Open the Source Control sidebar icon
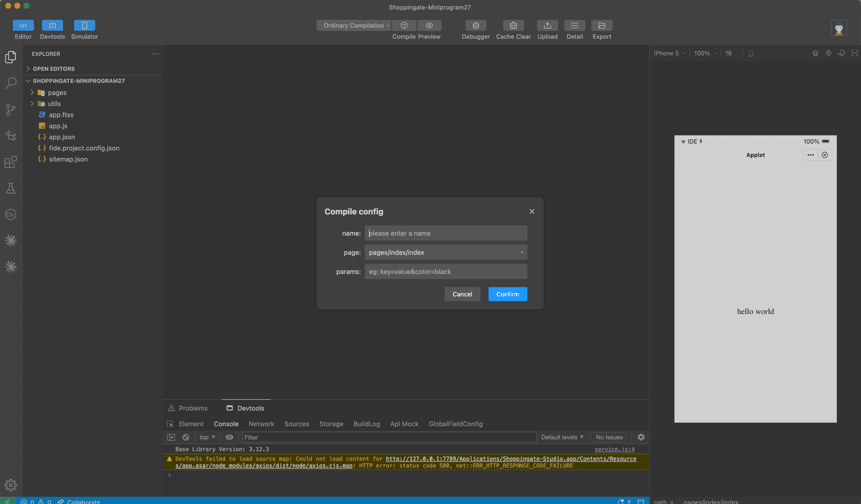Image resolution: width=861 pixels, height=504 pixels. (11, 109)
